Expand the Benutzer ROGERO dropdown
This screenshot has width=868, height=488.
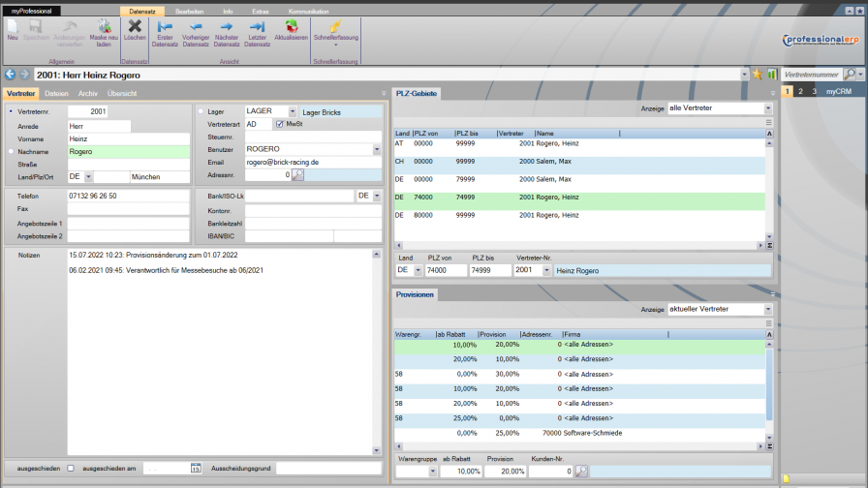tap(376, 150)
